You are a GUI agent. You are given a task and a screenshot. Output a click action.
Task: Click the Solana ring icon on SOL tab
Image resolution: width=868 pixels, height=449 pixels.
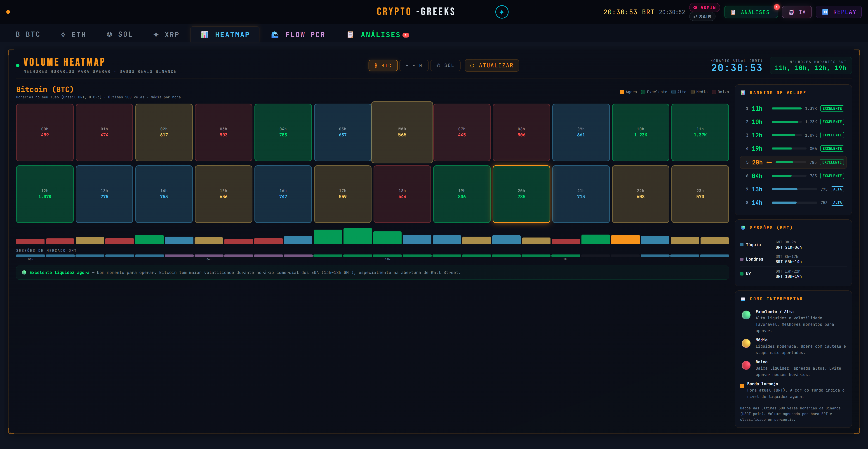point(110,34)
